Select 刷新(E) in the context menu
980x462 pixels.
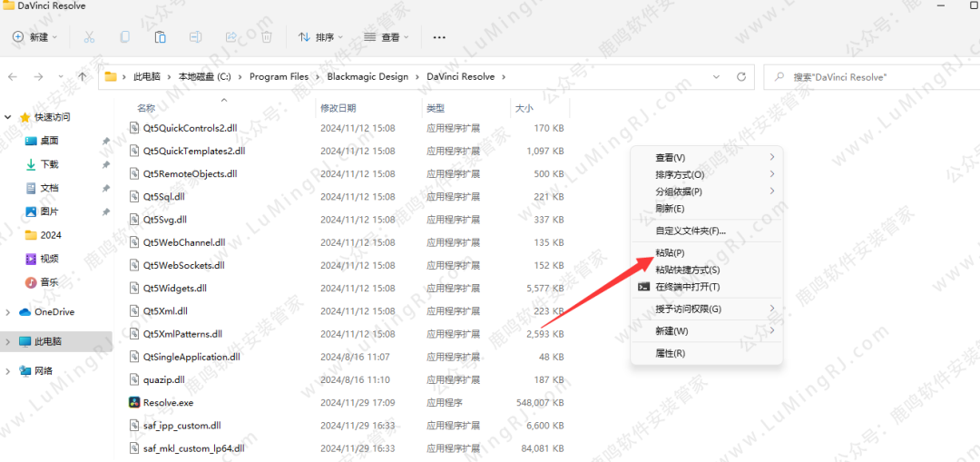click(x=670, y=209)
